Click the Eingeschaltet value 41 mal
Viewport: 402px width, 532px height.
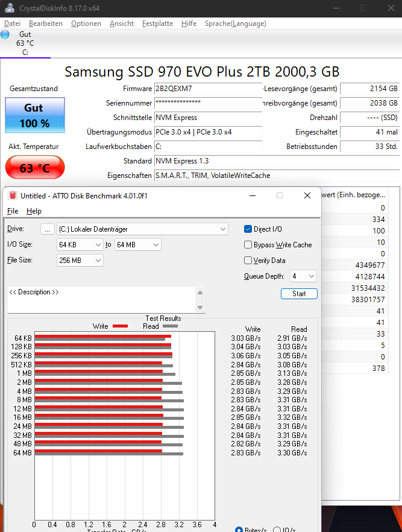tap(370, 132)
